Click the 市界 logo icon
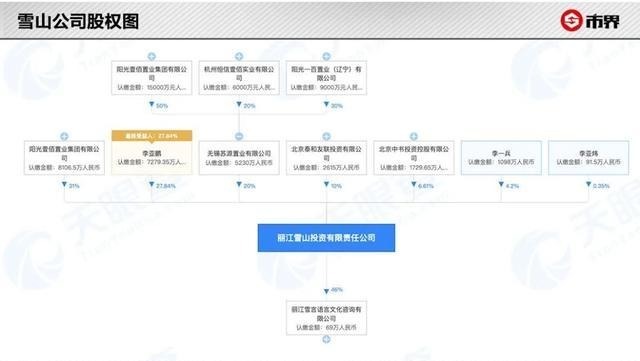640x361 pixels. click(x=571, y=20)
